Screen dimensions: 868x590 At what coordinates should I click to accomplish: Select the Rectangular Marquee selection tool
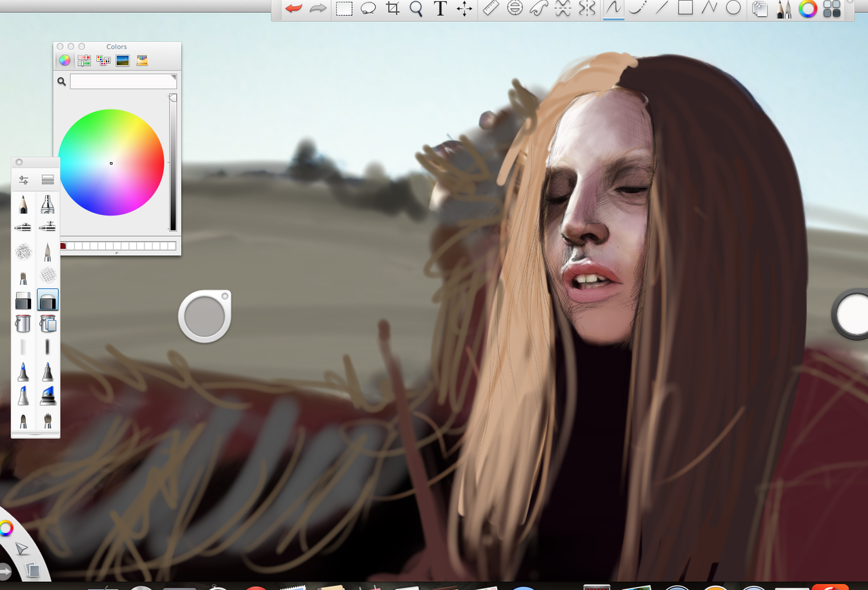344,9
